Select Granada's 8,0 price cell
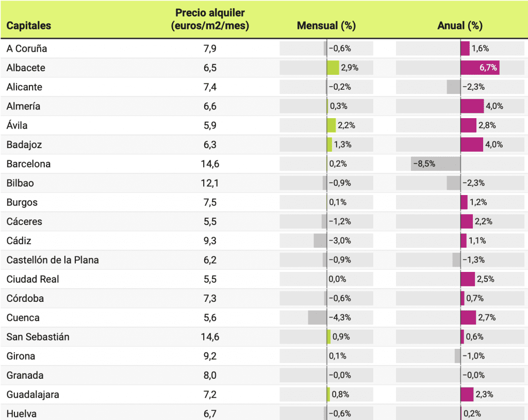 click(210, 375)
